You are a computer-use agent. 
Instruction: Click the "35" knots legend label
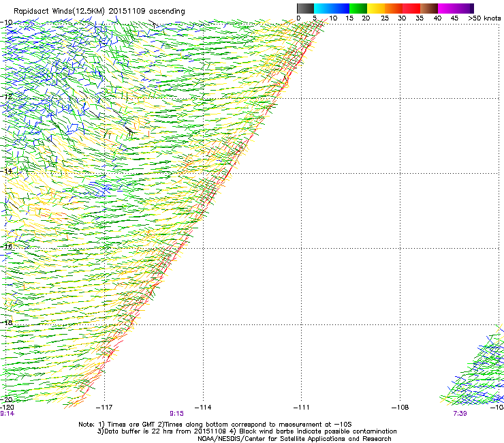coord(420,18)
